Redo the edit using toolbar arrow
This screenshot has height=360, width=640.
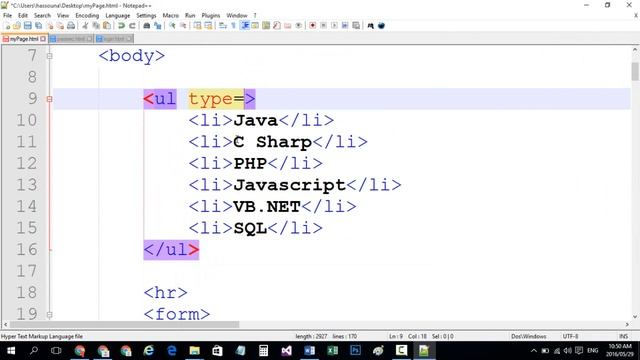coord(132,26)
